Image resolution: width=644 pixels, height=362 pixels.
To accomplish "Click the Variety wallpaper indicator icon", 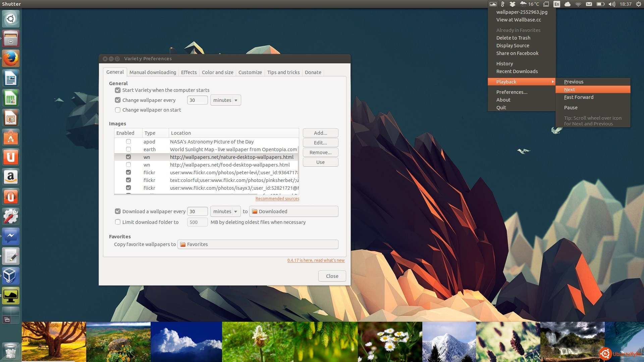I will pos(493,4).
